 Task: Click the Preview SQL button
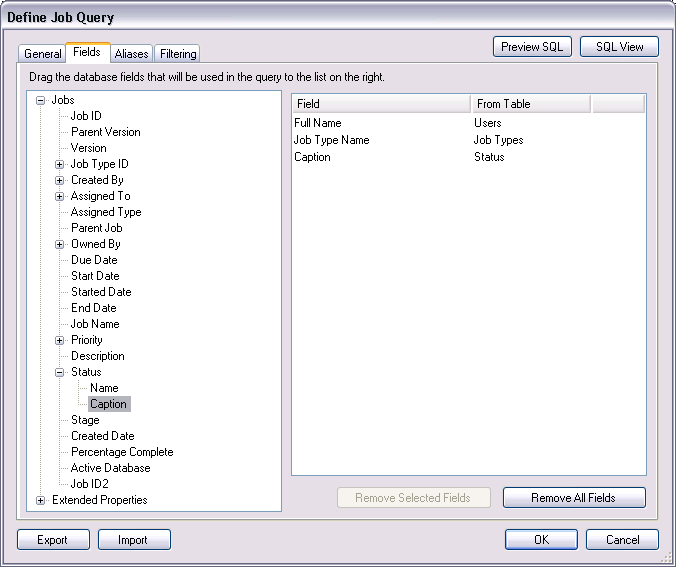pos(532,47)
